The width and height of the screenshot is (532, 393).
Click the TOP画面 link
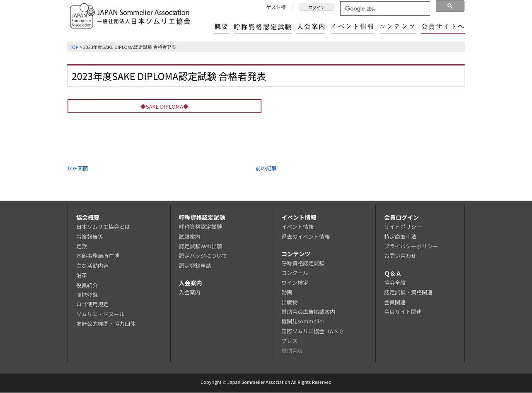pyautogui.click(x=77, y=168)
